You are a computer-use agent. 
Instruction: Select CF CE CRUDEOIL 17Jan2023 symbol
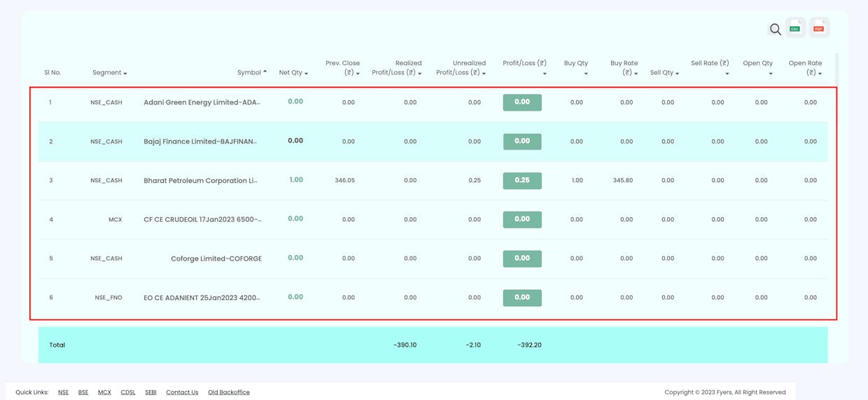tap(203, 219)
